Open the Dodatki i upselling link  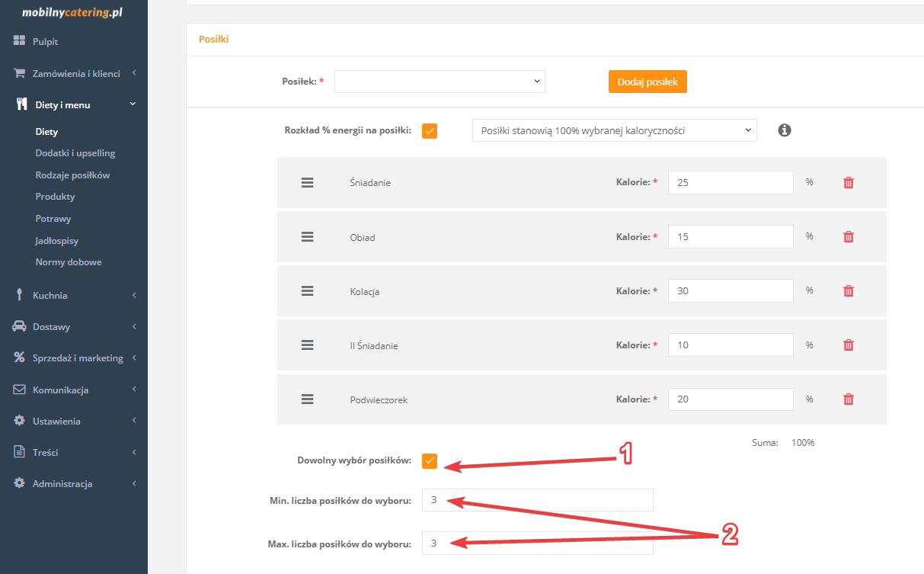(75, 153)
